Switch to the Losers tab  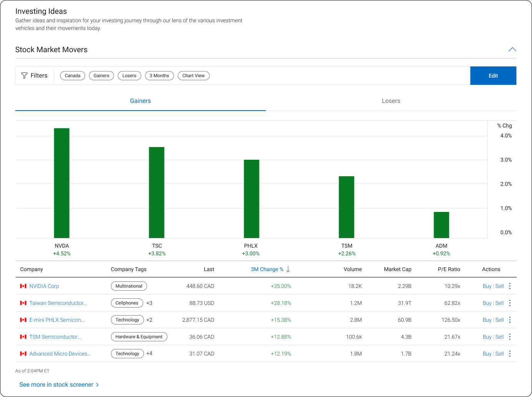[x=391, y=101]
